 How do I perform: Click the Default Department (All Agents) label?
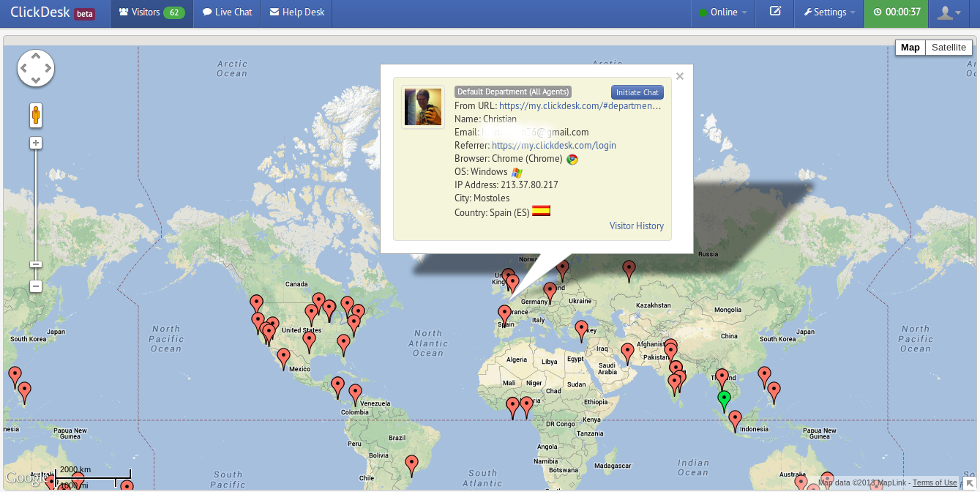[512, 92]
